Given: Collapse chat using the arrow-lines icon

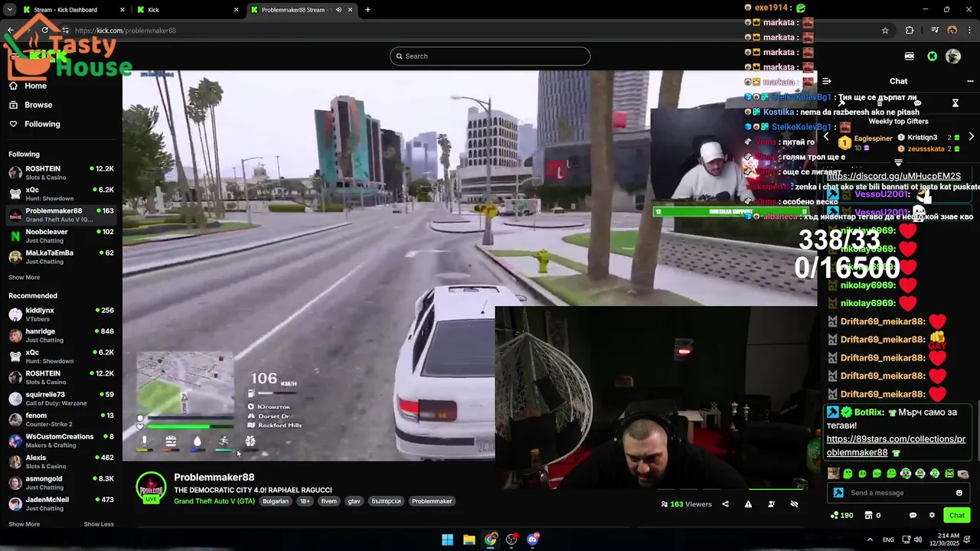Looking at the screenshot, I should tap(827, 81).
